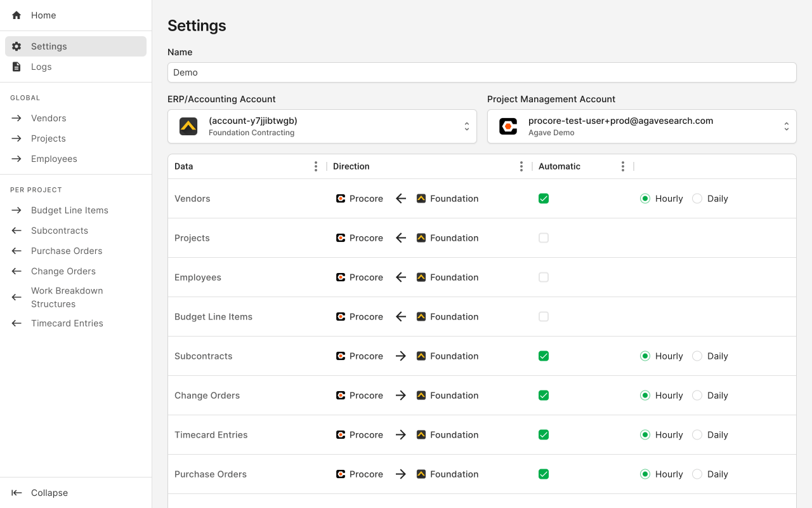
Task: Uncheck the Automatic checkbox for Purchase Orders
Action: pyautogui.click(x=544, y=474)
